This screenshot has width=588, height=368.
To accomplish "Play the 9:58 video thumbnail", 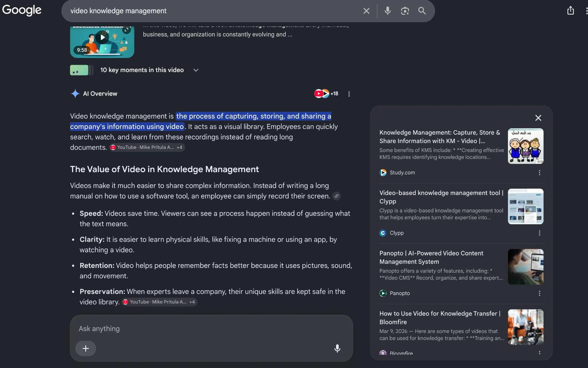I will click(102, 42).
